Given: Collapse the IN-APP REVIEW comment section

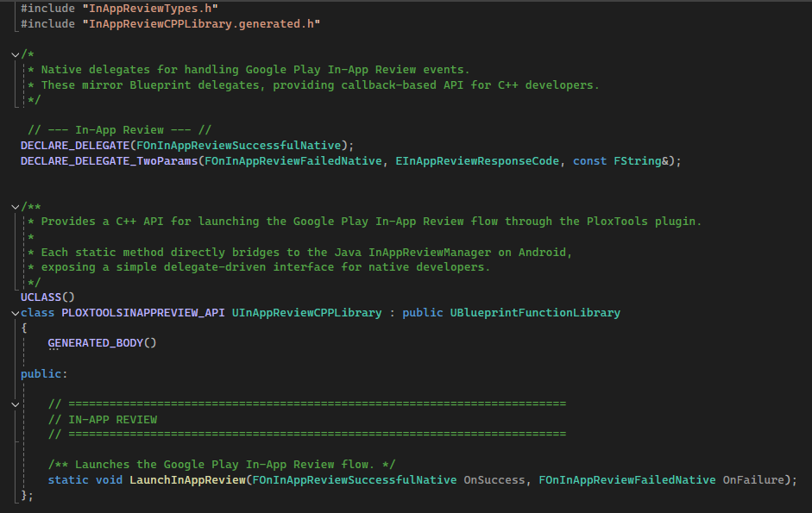Looking at the screenshot, I should point(16,404).
